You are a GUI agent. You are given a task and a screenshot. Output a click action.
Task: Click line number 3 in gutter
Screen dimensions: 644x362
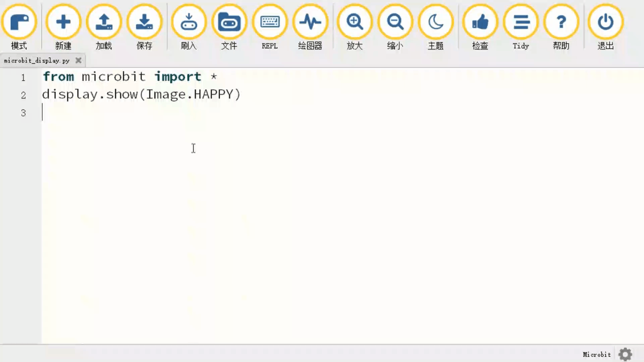[x=23, y=113]
